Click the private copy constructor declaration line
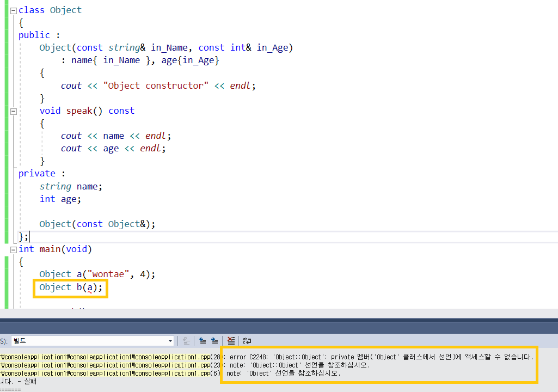558x392 pixels. (97, 224)
